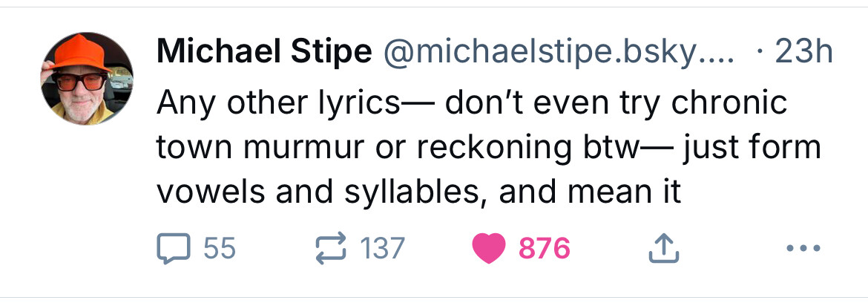Click the repost count 137
Image resolution: width=868 pixels, height=306 pixels.
click(x=383, y=247)
